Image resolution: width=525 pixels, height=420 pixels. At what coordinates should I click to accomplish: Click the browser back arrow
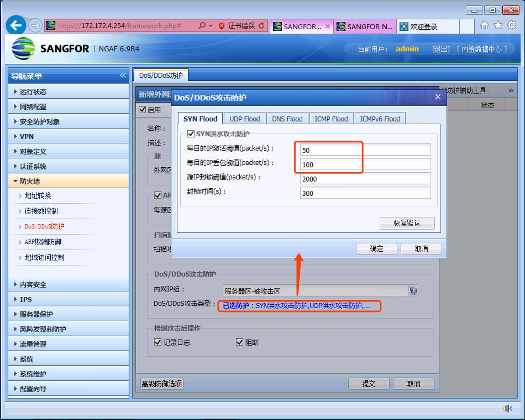tap(16, 25)
